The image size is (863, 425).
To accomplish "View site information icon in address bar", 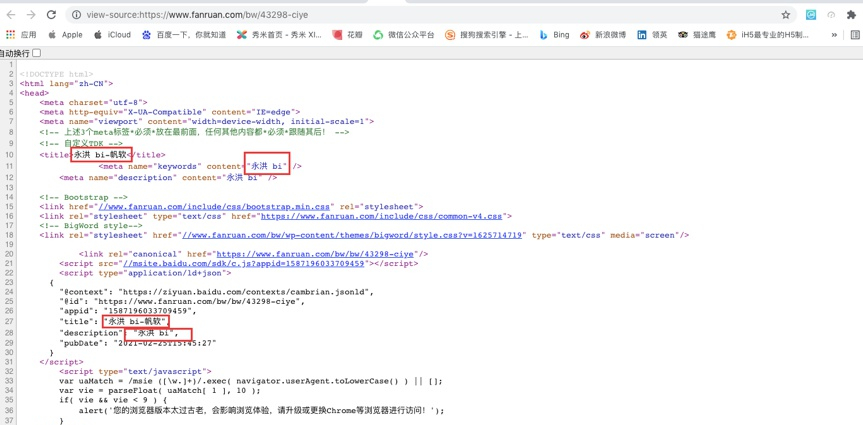I will coord(77,15).
